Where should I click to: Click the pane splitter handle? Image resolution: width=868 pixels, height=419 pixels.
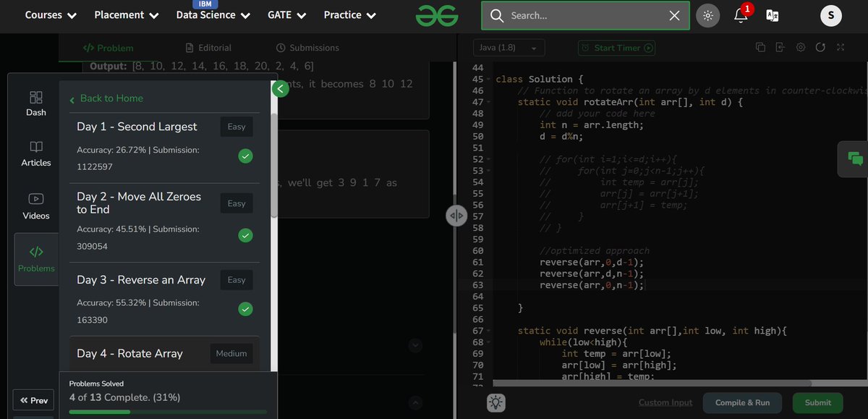pos(456,216)
